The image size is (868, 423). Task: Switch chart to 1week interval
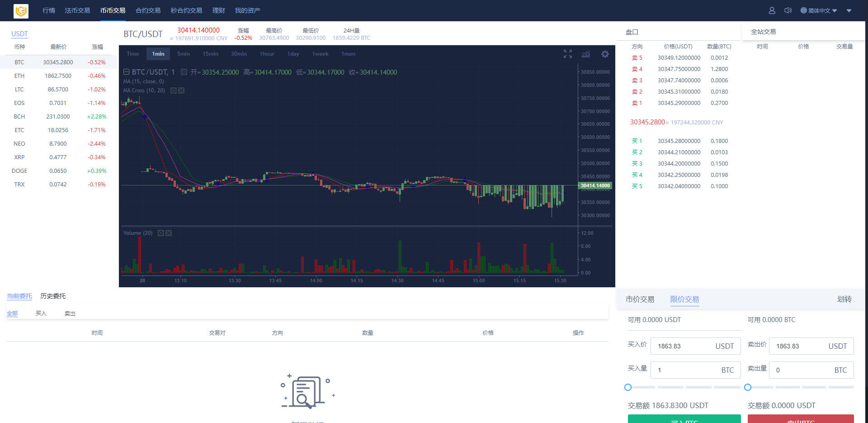(x=321, y=54)
